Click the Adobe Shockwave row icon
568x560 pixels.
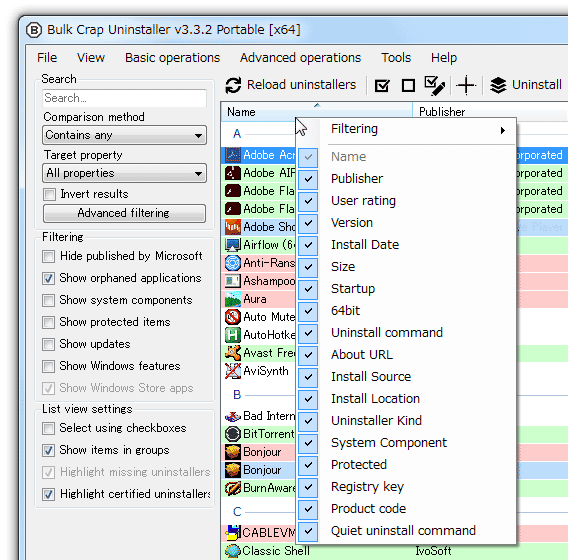coord(233,227)
